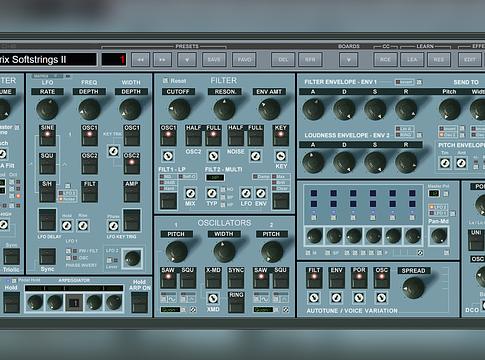Toggle the LFO KEY TRIG switch
The image size is (485, 360).
(132, 220)
